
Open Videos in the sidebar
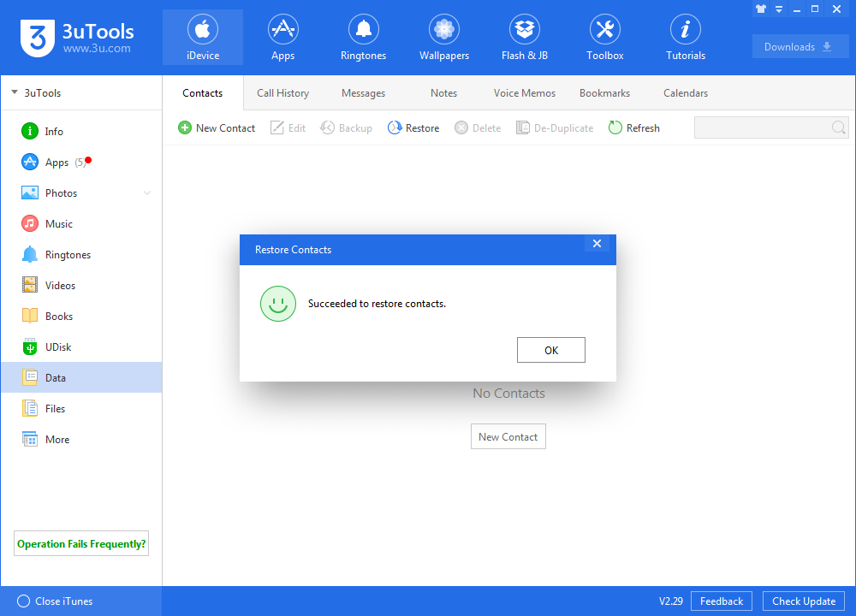81,286
